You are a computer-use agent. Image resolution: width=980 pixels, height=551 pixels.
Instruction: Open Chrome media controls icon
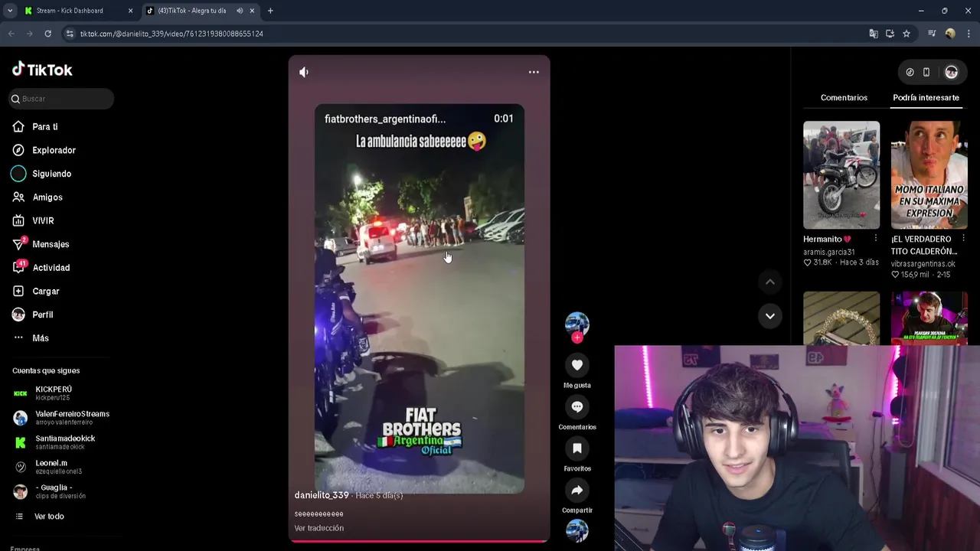pyautogui.click(x=932, y=34)
